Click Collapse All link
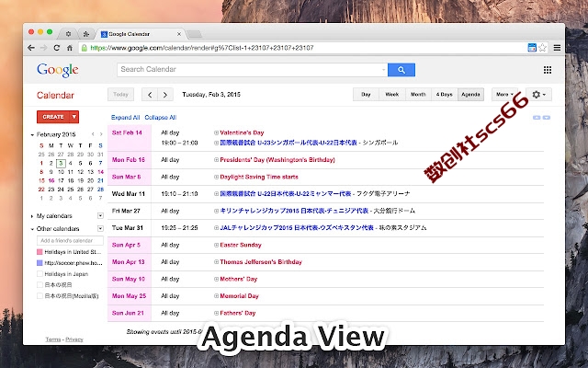Screen dimensions: 588x368 coord(161,118)
